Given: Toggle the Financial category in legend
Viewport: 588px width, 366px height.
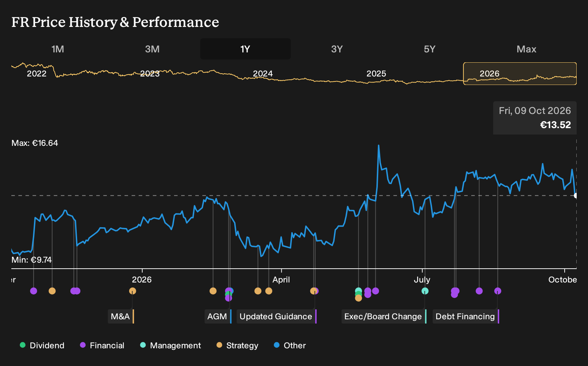Looking at the screenshot, I should point(102,345).
